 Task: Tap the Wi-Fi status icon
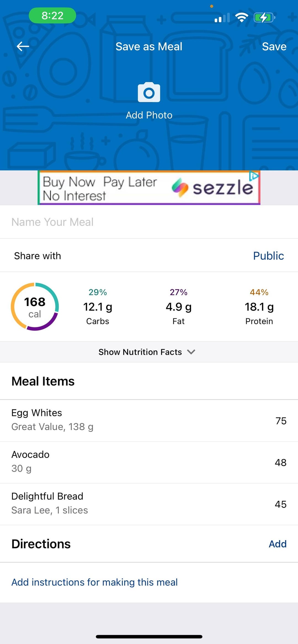[242, 17]
